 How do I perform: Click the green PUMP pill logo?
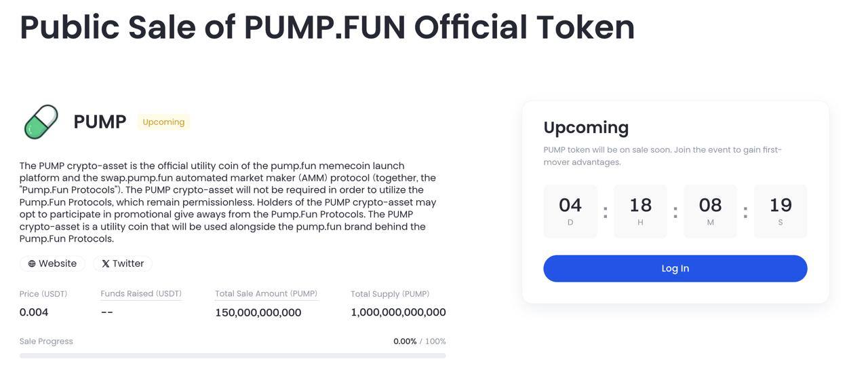(x=41, y=122)
